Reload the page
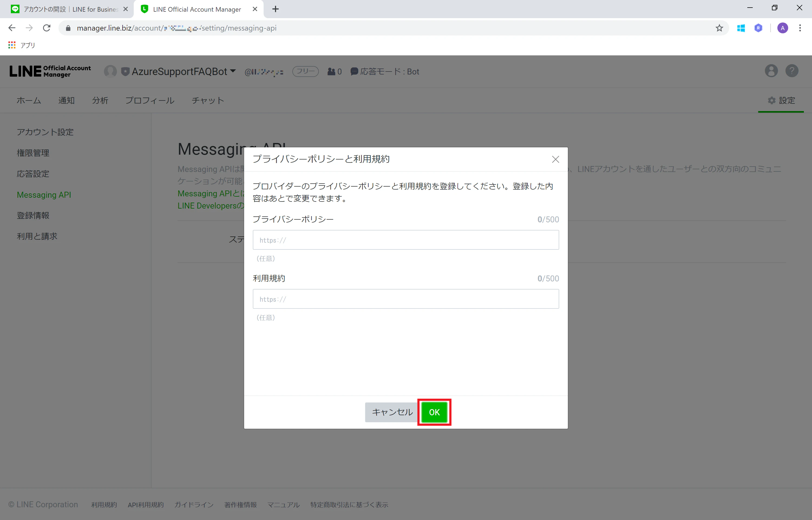Image resolution: width=812 pixels, height=520 pixels. [x=47, y=28]
